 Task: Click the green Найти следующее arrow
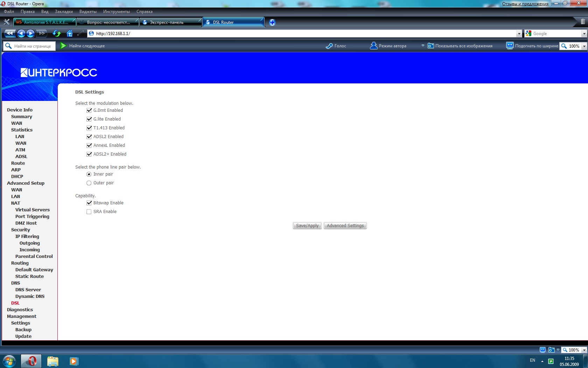(63, 46)
